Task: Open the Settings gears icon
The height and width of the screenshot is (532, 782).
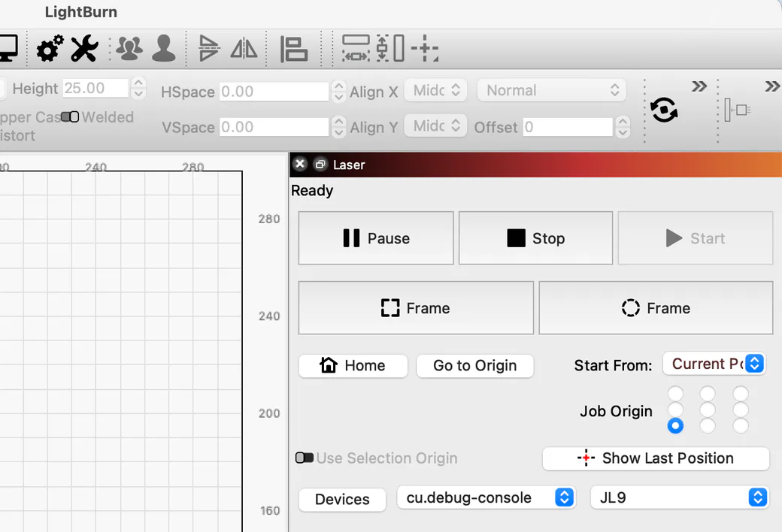Action: [x=50, y=48]
